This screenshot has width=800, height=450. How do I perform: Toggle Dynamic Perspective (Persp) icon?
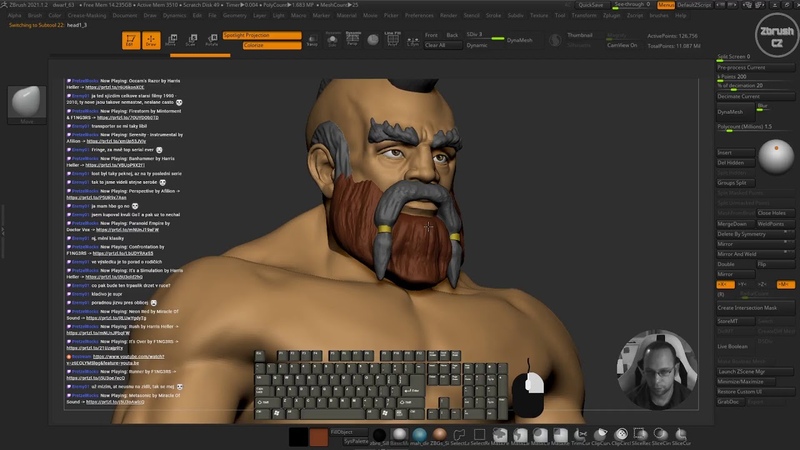pos(353,39)
